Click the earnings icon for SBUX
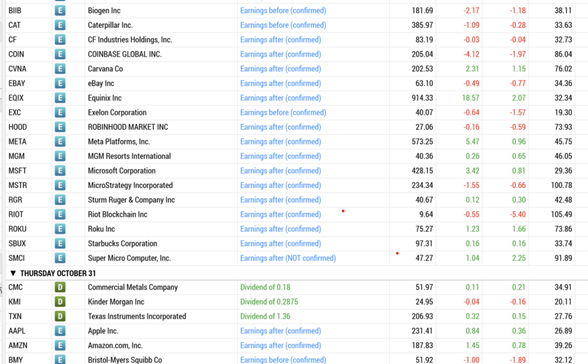The height and width of the screenshot is (364, 588). click(x=60, y=243)
